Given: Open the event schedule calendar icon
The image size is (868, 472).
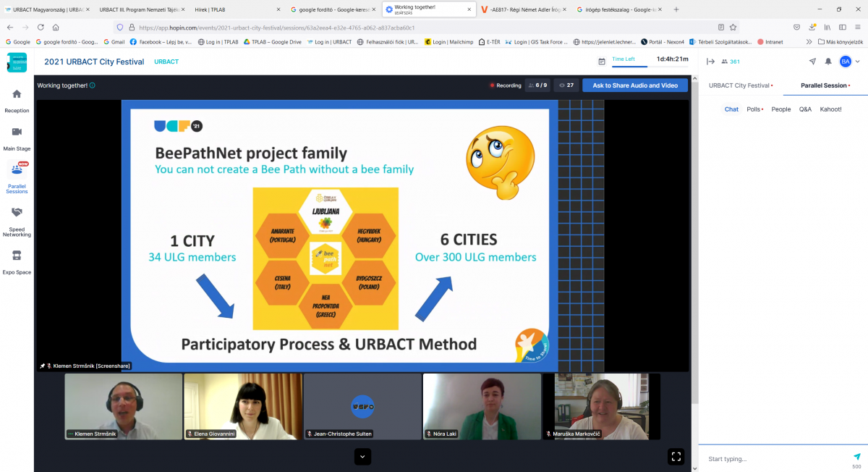Looking at the screenshot, I should coord(602,62).
